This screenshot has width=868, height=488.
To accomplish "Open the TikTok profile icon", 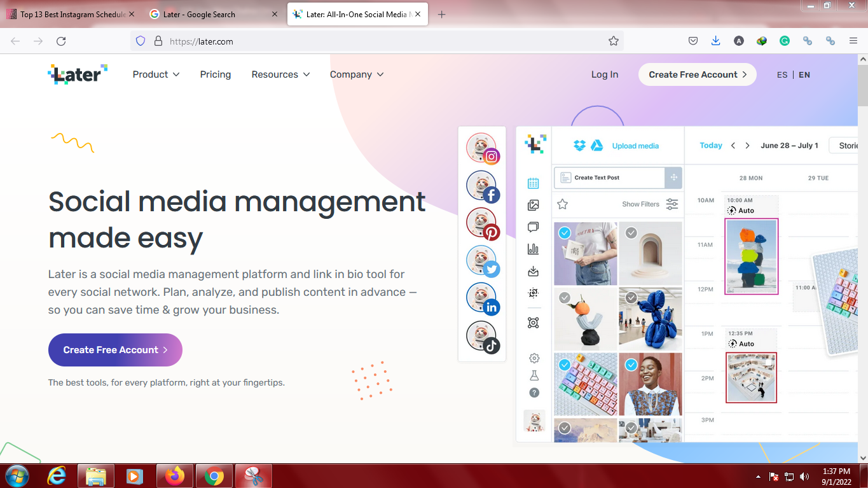I will [483, 337].
